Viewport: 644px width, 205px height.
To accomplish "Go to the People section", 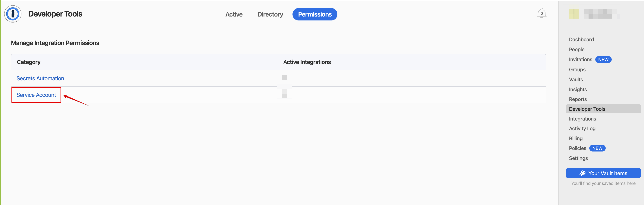I will (x=577, y=49).
